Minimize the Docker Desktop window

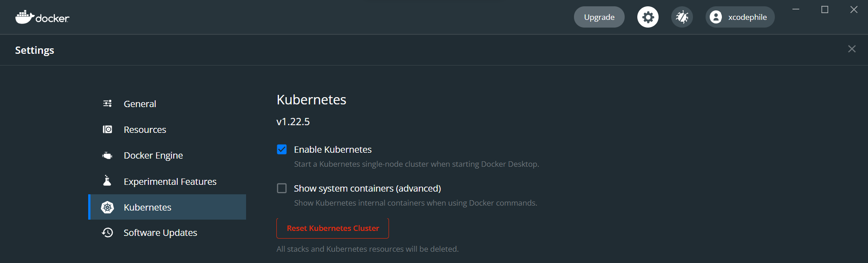point(796,9)
